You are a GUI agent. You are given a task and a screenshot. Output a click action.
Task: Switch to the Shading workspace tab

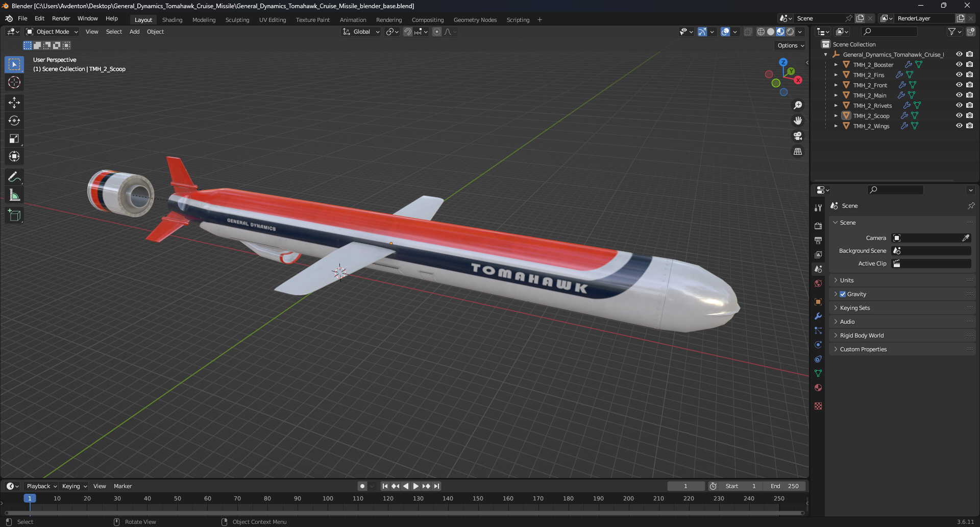(172, 20)
